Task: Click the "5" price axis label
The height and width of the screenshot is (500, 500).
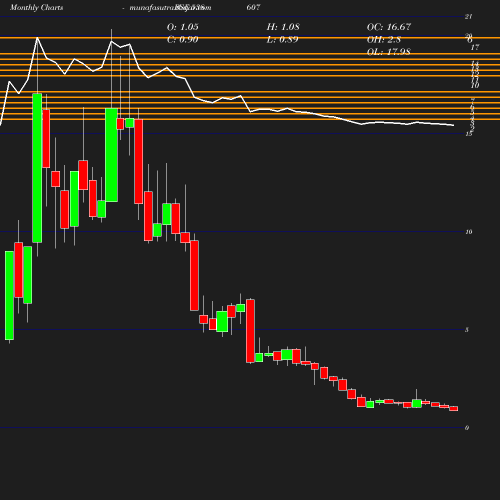Action: click(x=467, y=330)
